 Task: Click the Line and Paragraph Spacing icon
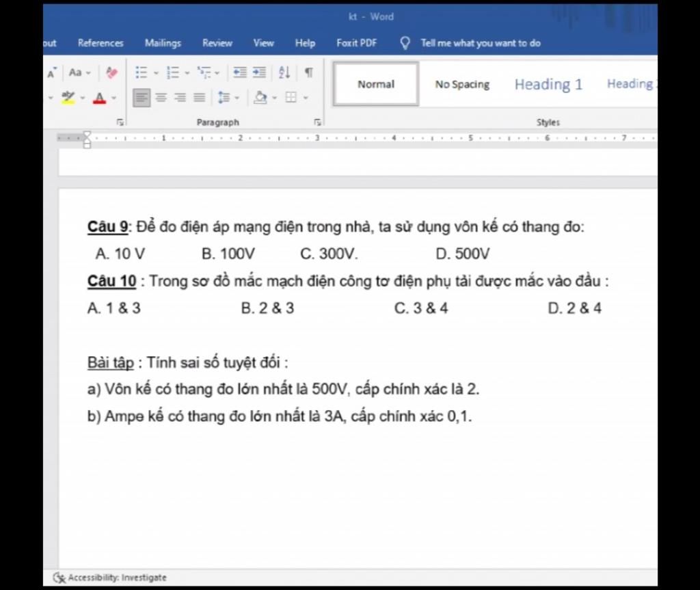224,98
